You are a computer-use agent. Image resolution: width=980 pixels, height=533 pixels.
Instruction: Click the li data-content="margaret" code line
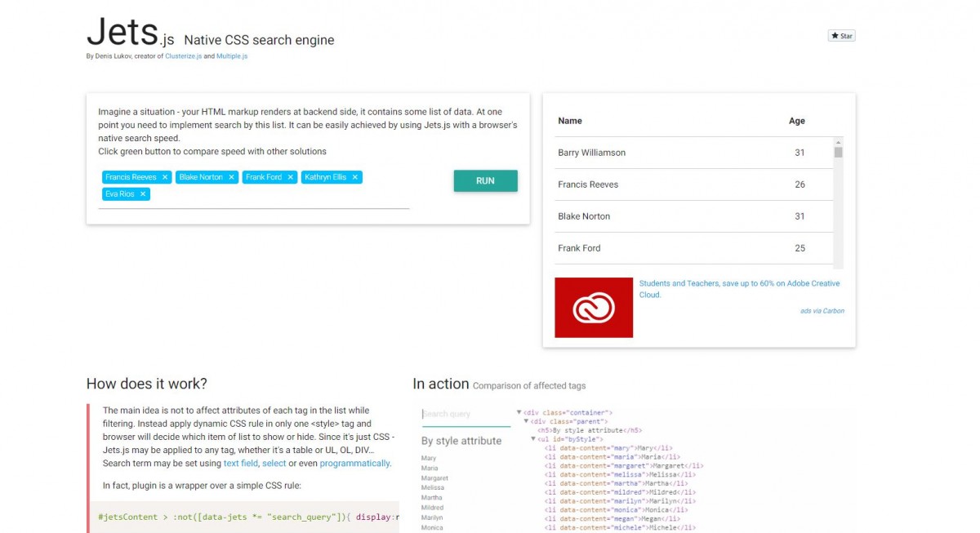(x=624, y=466)
